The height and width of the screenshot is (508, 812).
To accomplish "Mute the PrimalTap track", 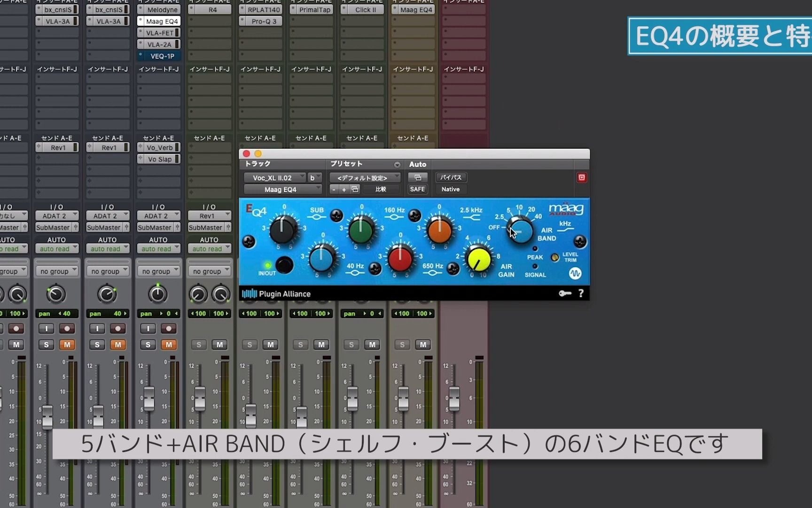I will coord(321,345).
